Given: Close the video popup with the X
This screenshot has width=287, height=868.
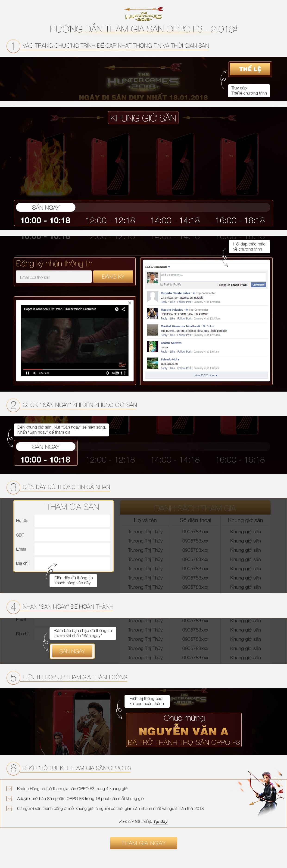Looking at the screenshot, I should point(130,303).
